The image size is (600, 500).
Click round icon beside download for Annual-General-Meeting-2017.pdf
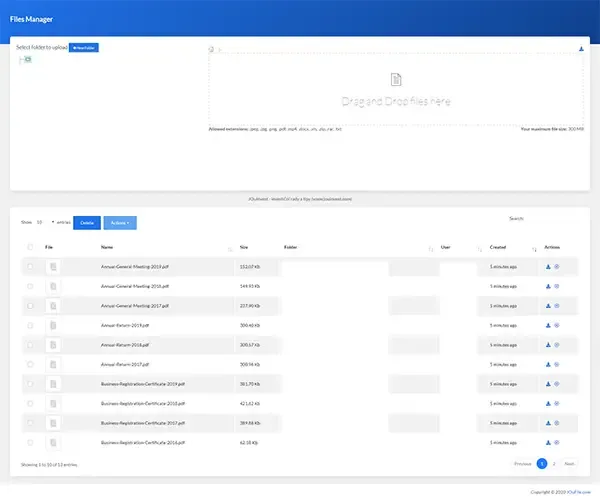(x=557, y=306)
